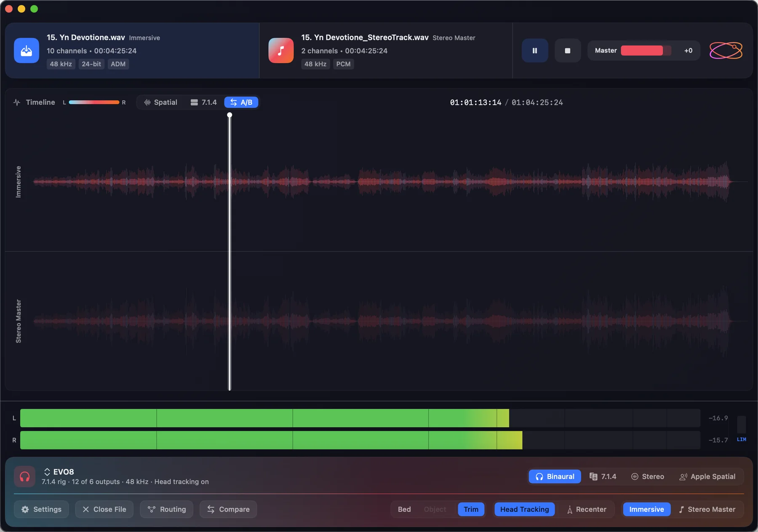Click the LIM limiter indicator
758x532 pixels.
pyautogui.click(x=742, y=439)
